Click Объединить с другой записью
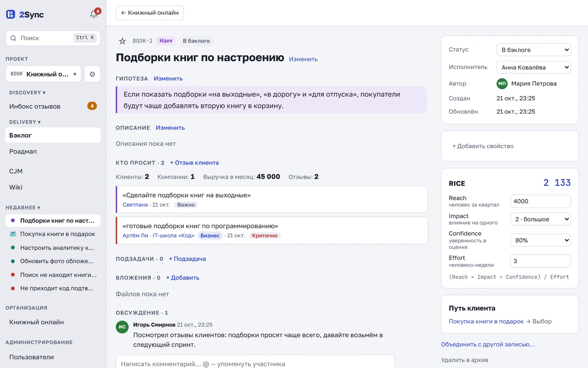Screen dimensions: 588x368 tap(488, 344)
